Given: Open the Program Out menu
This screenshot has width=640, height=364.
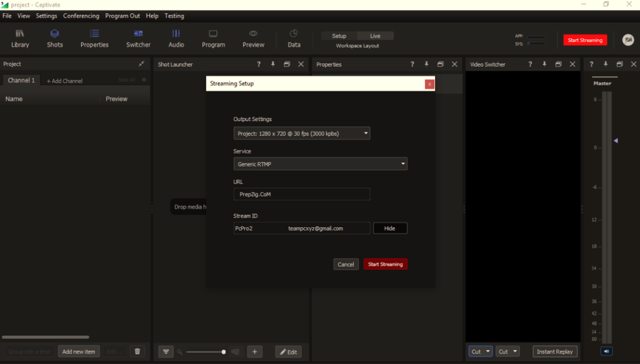Looking at the screenshot, I should coord(122,16).
